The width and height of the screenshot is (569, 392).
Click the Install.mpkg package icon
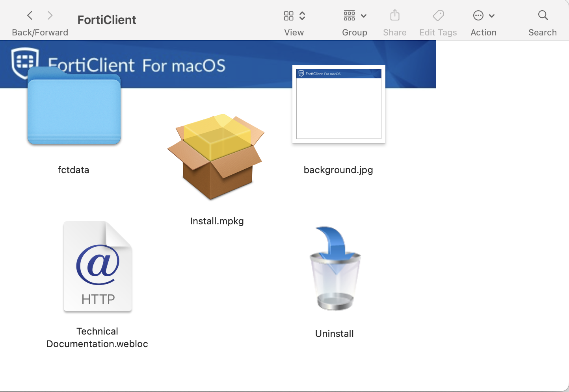216,156
